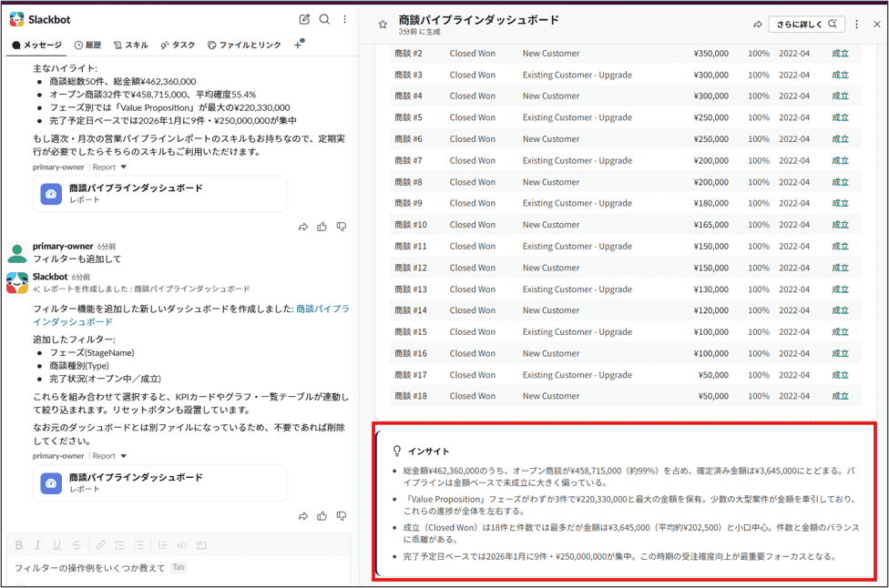The image size is (889, 588).
Task: Thumbs down the filter dashboard reply
Action: pos(342,516)
